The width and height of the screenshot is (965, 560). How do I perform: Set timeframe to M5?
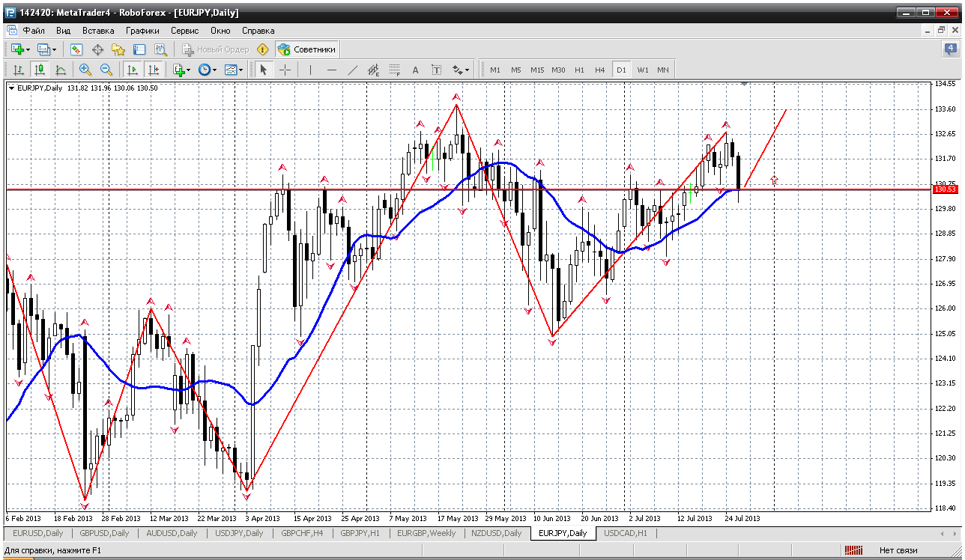click(x=516, y=70)
